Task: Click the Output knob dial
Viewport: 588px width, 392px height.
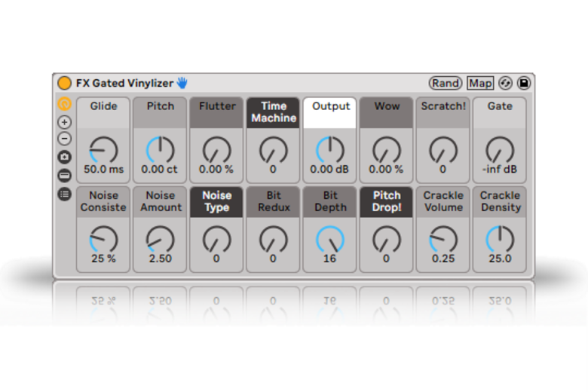Action: (330, 151)
